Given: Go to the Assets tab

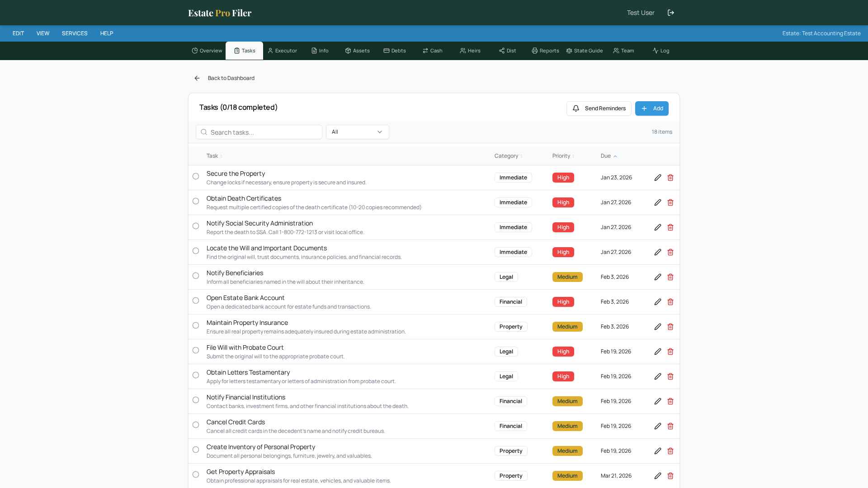Looking at the screenshot, I should 357,51.
